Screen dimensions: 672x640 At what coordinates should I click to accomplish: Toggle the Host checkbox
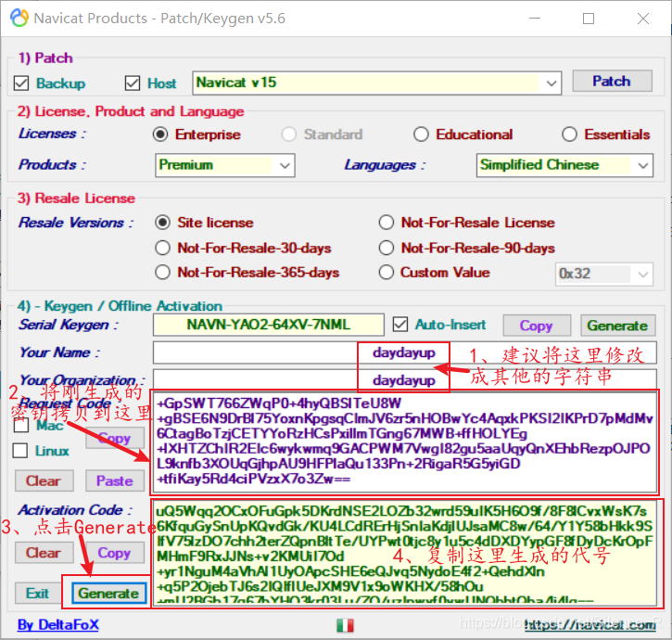(133, 83)
